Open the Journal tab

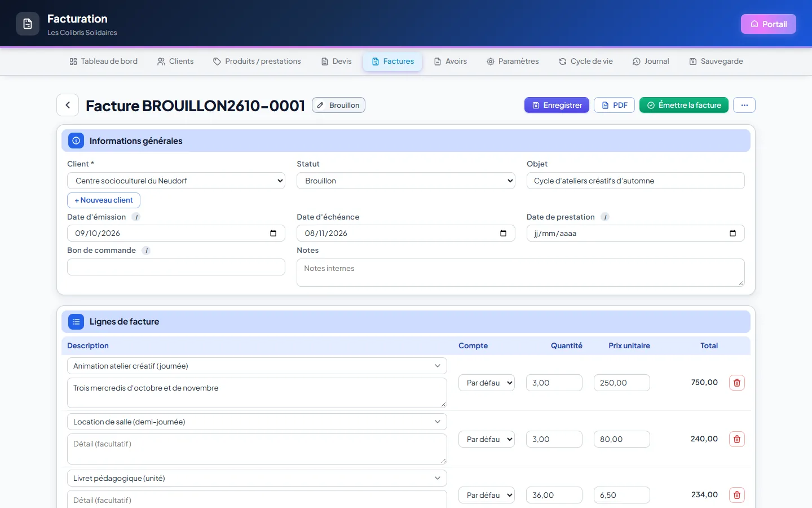651,62
